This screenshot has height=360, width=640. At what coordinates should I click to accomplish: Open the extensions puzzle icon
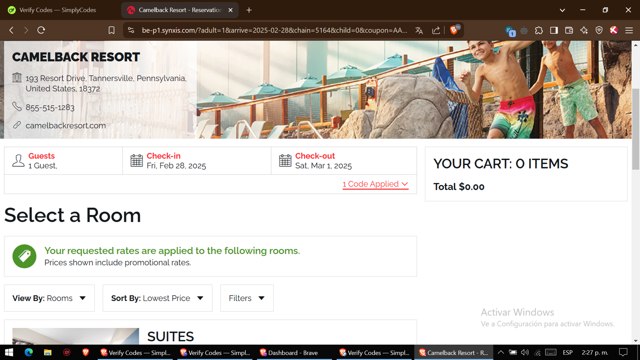click(x=539, y=30)
